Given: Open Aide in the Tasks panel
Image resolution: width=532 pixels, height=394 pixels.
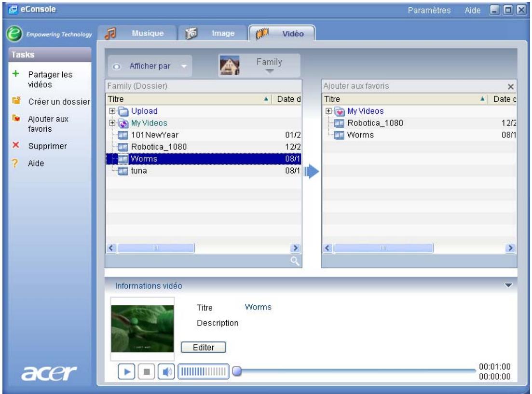Looking at the screenshot, I should click(36, 163).
